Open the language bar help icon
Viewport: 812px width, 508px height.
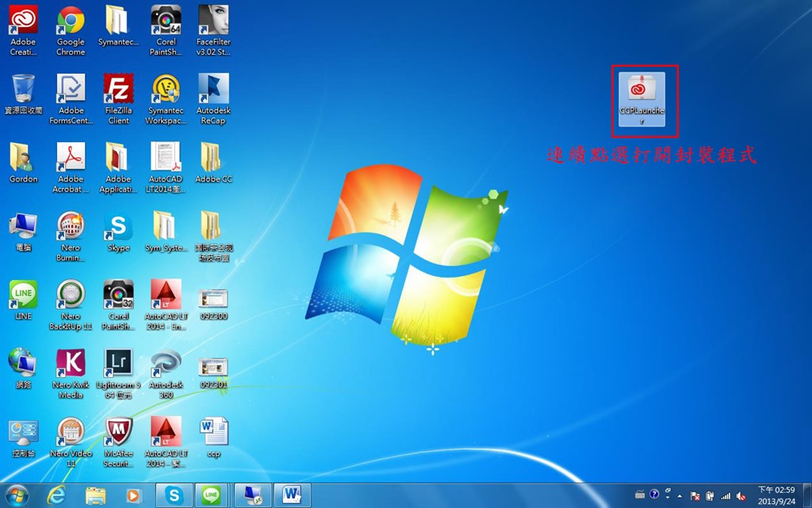tap(654, 494)
